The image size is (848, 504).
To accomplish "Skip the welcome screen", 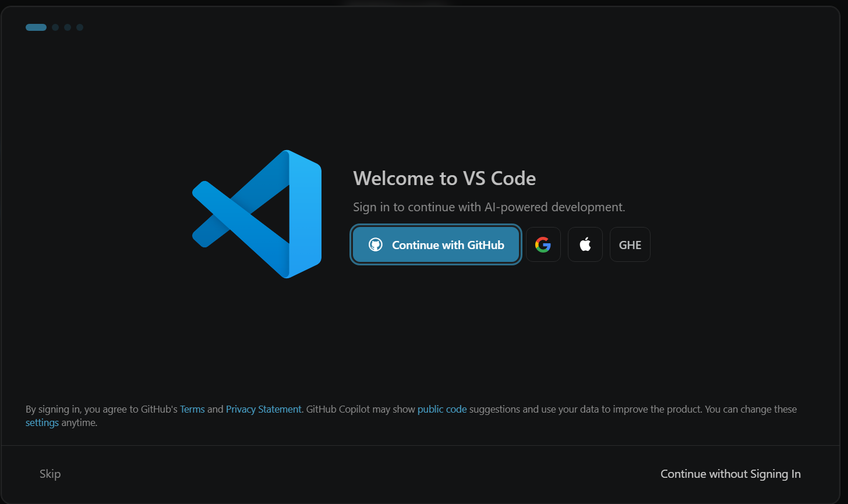I will 50,474.
